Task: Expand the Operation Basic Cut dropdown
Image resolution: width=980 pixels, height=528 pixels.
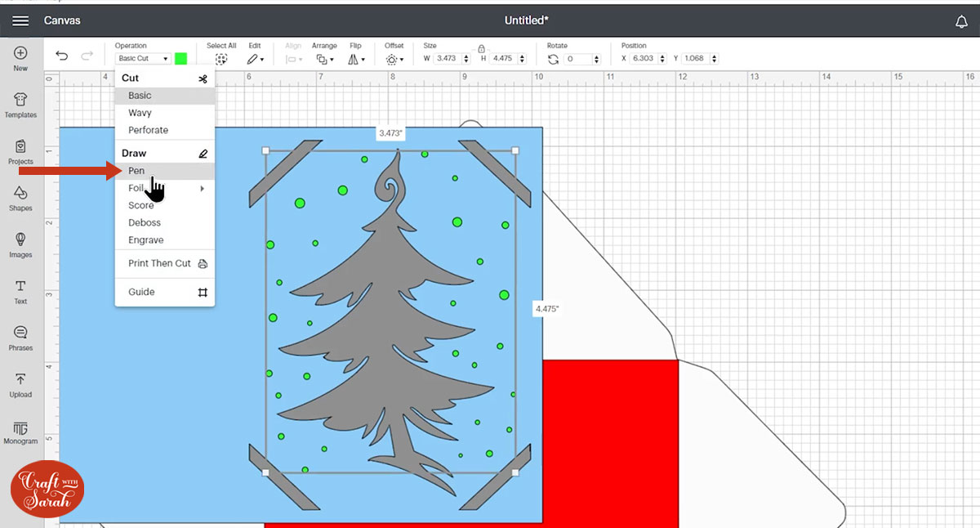Action: [143, 59]
